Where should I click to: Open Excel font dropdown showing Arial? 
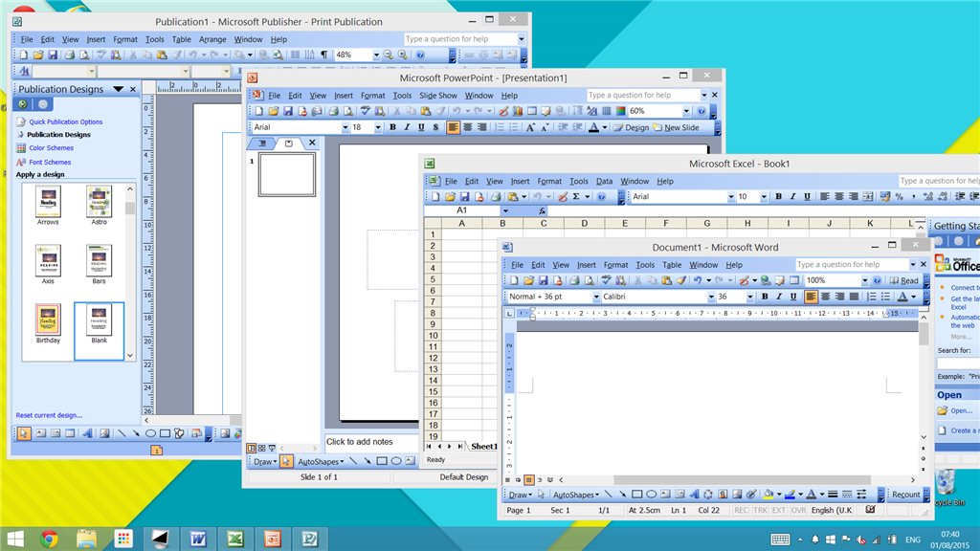click(x=730, y=197)
